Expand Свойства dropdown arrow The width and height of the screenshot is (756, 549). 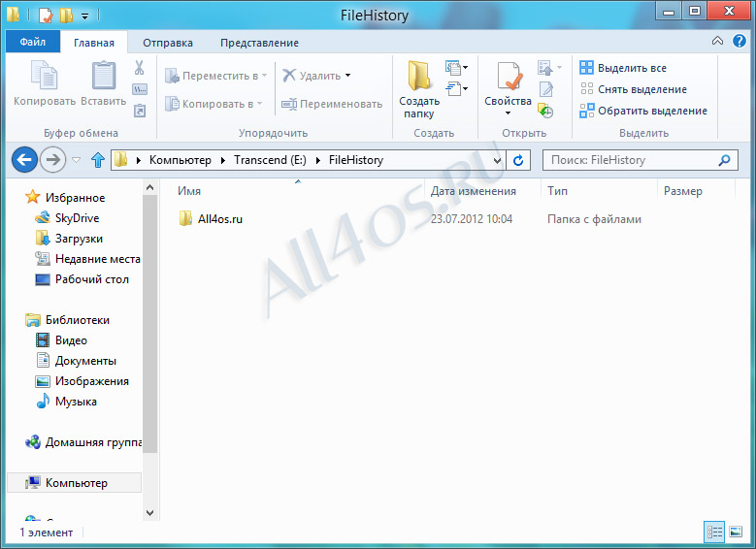coord(509,113)
